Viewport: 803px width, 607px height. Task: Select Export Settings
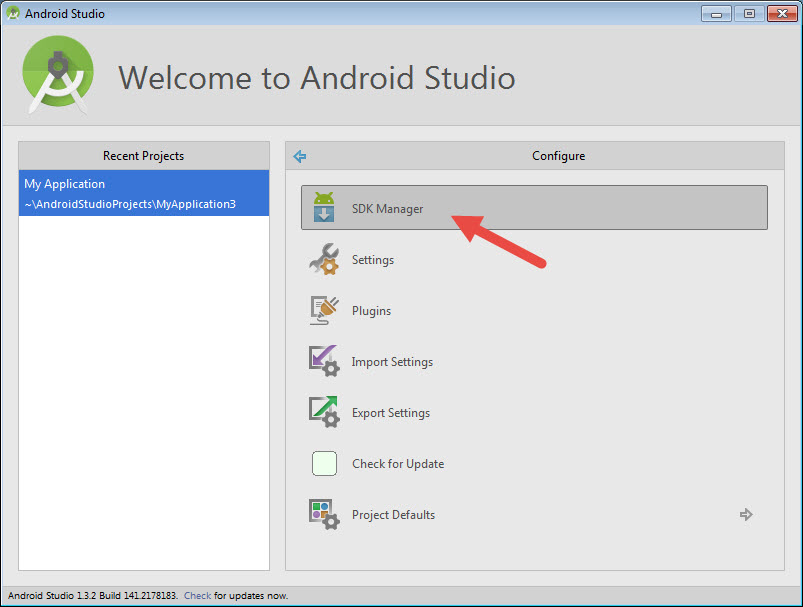pyautogui.click(x=392, y=412)
